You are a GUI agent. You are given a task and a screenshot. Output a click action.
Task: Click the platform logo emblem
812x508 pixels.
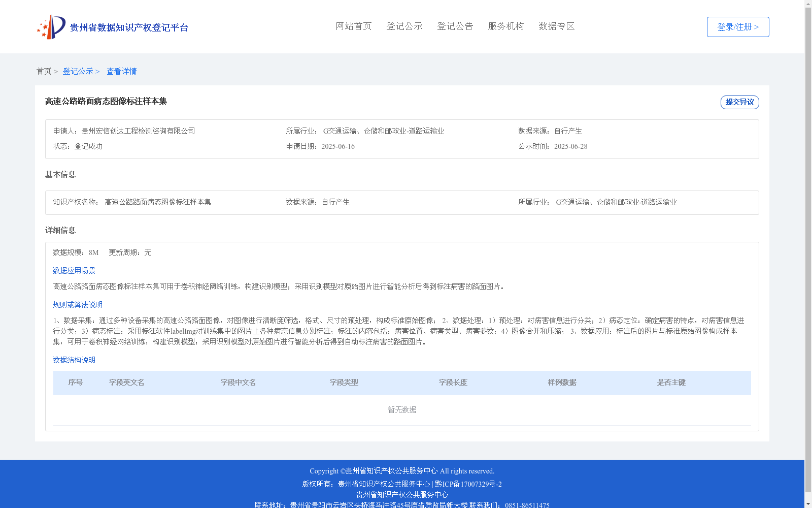(x=51, y=27)
